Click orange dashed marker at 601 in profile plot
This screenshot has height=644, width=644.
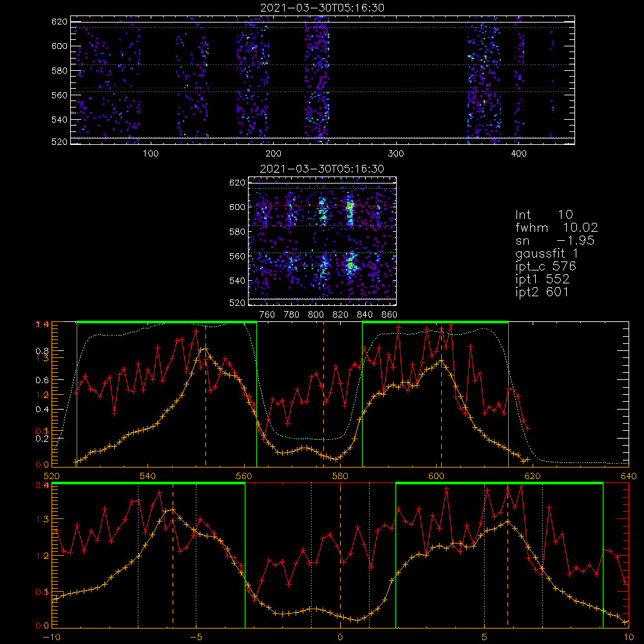click(x=442, y=394)
